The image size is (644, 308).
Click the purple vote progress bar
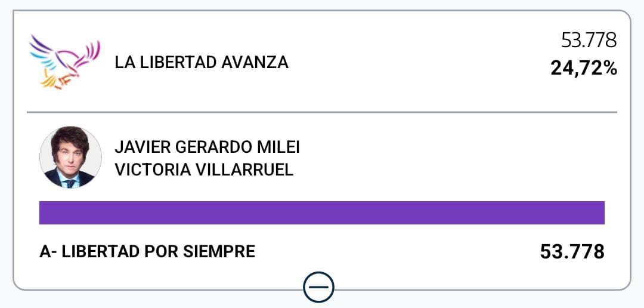(x=322, y=212)
